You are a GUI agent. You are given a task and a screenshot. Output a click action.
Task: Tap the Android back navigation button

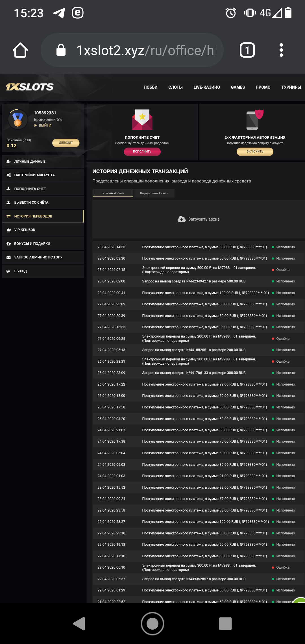pyautogui.click(x=79, y=623)
